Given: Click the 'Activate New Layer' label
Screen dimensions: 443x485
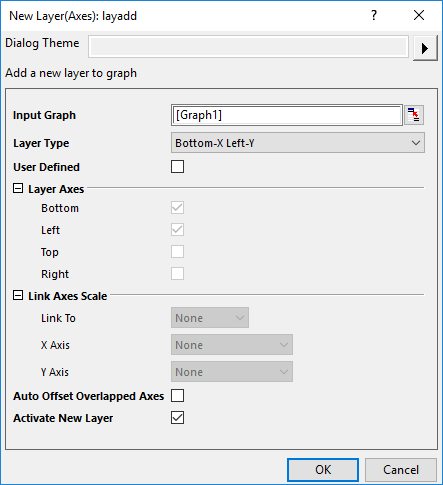Looking at the screenshot, I should pos(63,418).
